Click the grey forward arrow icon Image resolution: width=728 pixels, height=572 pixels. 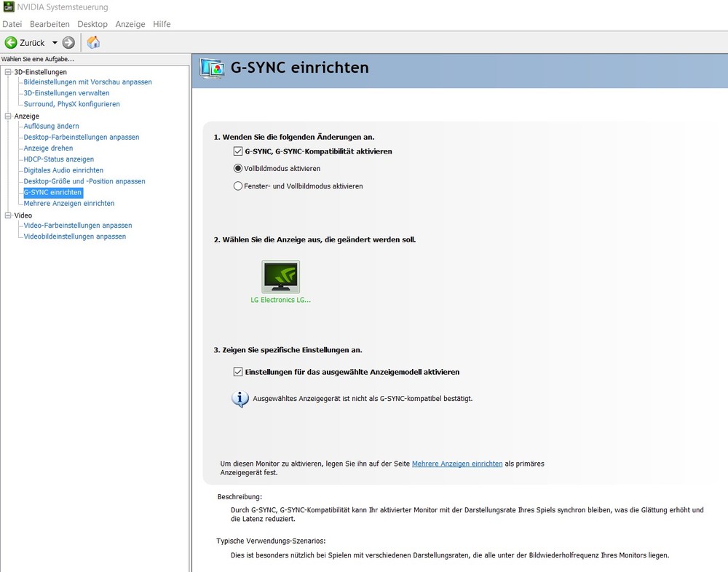68,43
